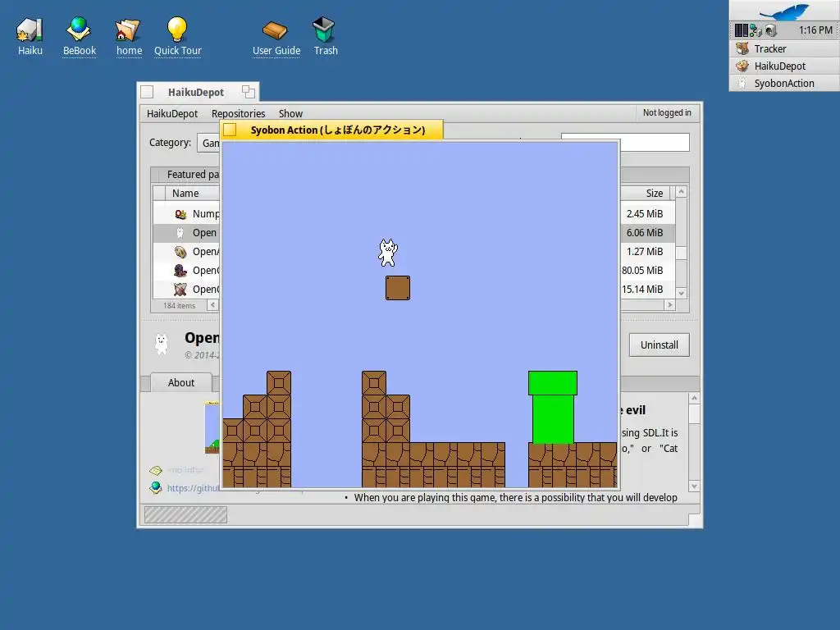
Task: Open the Trash bin icon
Action: 325,36
